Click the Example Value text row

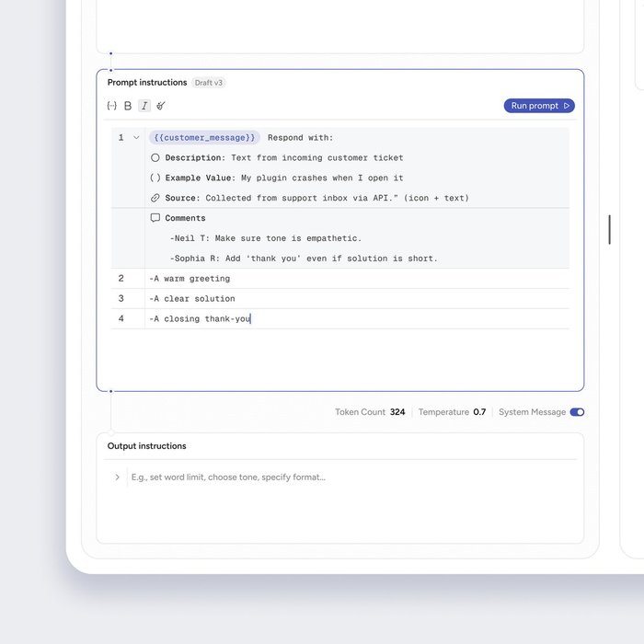tap(283, 178)
